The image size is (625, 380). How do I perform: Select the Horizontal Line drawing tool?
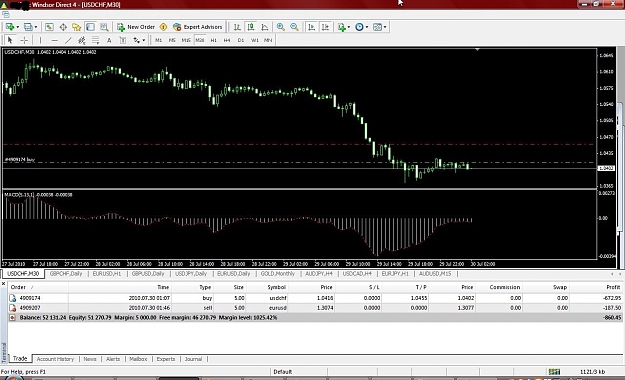[x=55, y=40]
